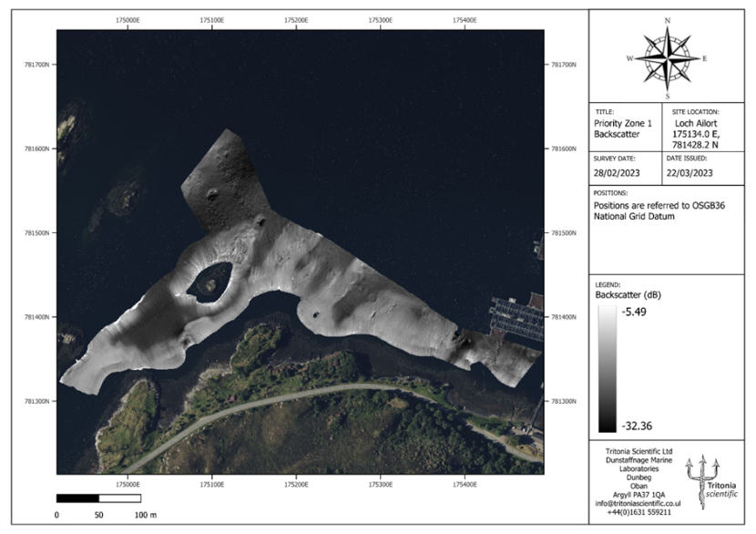Click the 'Dunbeg' address line

point(639,478)
